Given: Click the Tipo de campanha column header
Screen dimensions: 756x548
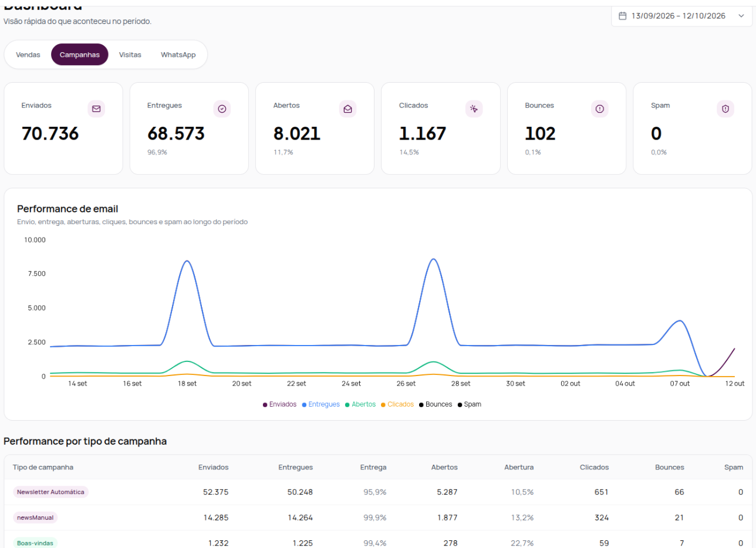Looking at the screenshot, I should pyautogui.click(x=43, y=467).
